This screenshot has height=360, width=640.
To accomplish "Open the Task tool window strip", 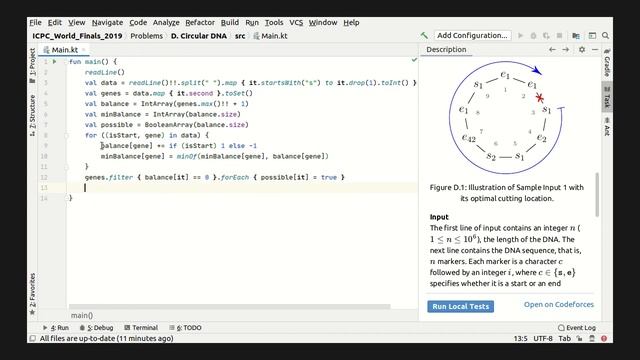I will [607, 97].
